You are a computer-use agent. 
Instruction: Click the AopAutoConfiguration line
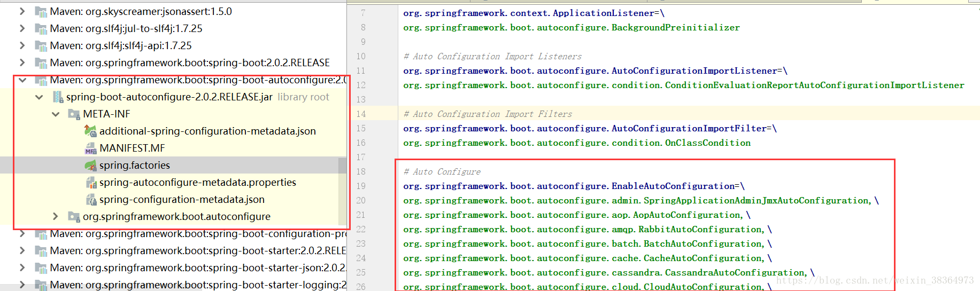point(577,215)
